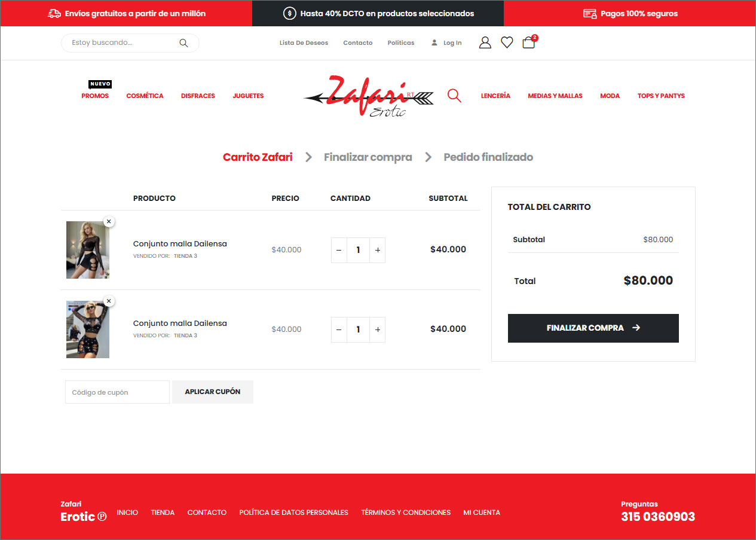
Task: Increase quantity of second cart product
Action: (x=377, y=330)
